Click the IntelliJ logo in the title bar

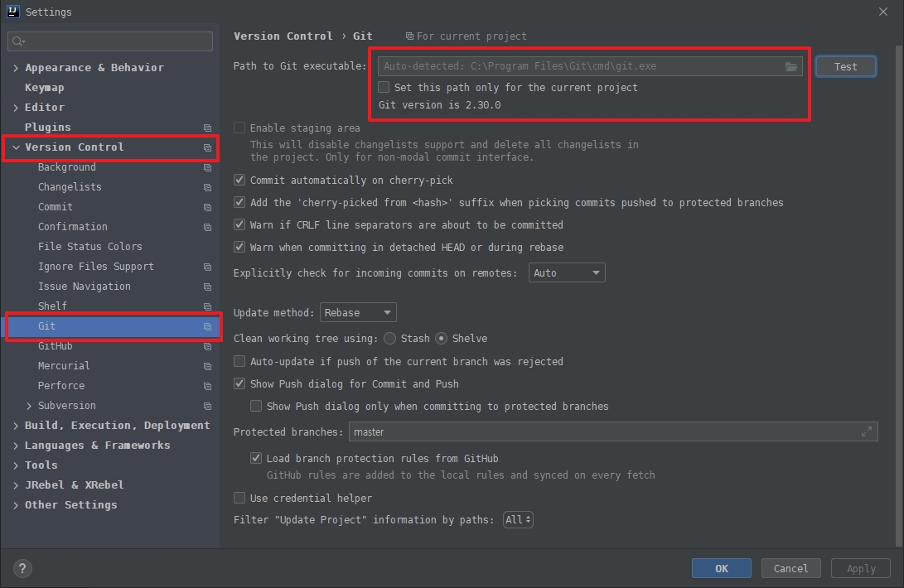coord(12,12)
